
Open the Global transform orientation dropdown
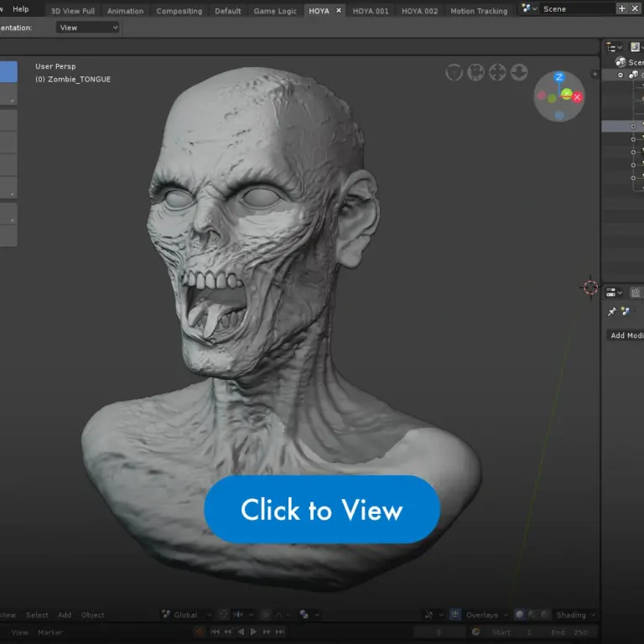[187, 615]
